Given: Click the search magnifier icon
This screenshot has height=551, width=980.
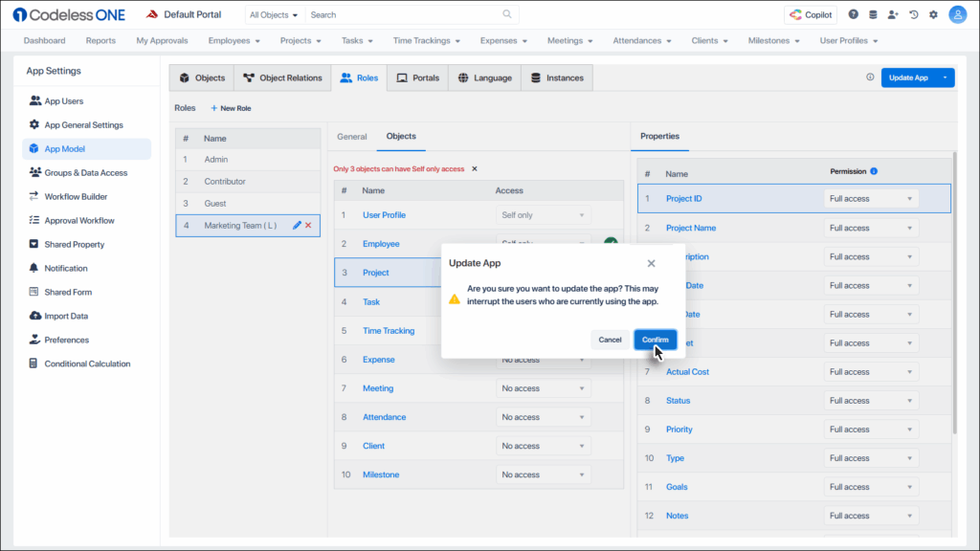Looking at the screenshot, I should click(507, 14).
